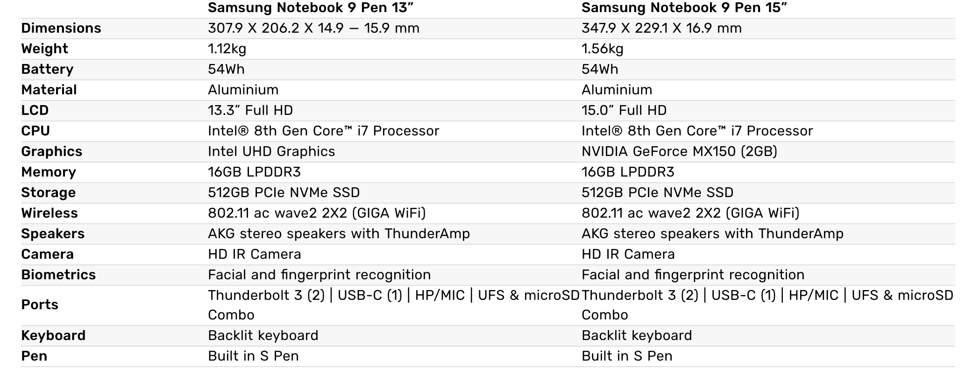Click the 15.0" Full HD cell
This screenshot has height=369, width=980.
tap(624, 110)
